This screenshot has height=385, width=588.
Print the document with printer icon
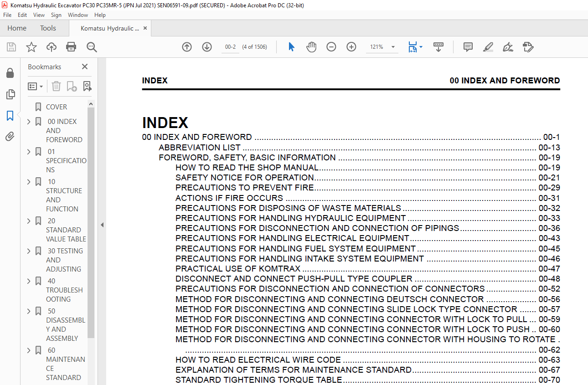pos(71,47)
